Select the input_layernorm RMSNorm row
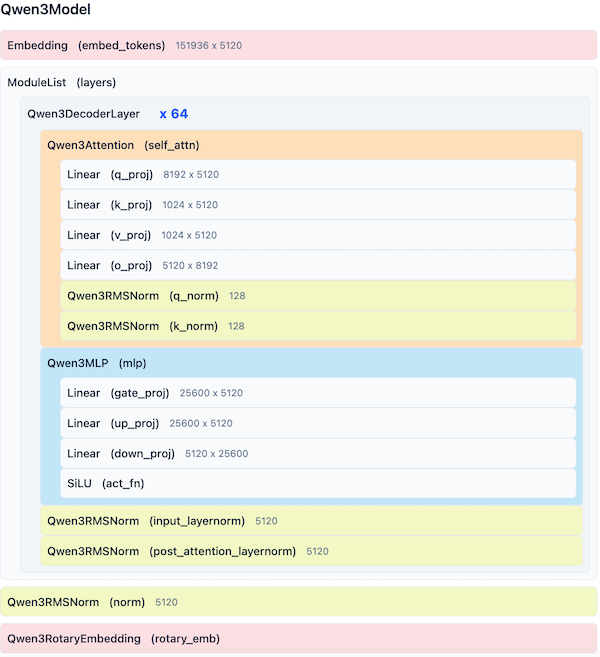The image size is (600, 657). (310, 521)
